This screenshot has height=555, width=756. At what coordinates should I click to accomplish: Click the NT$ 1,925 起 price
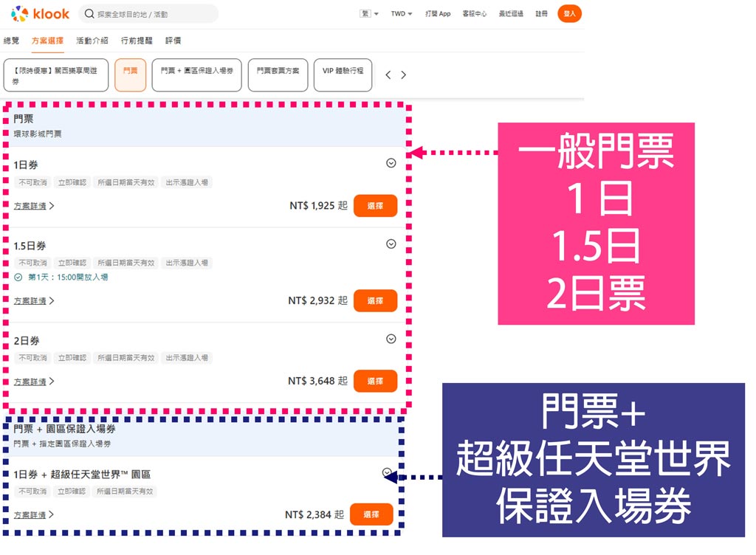click(318, 206)
